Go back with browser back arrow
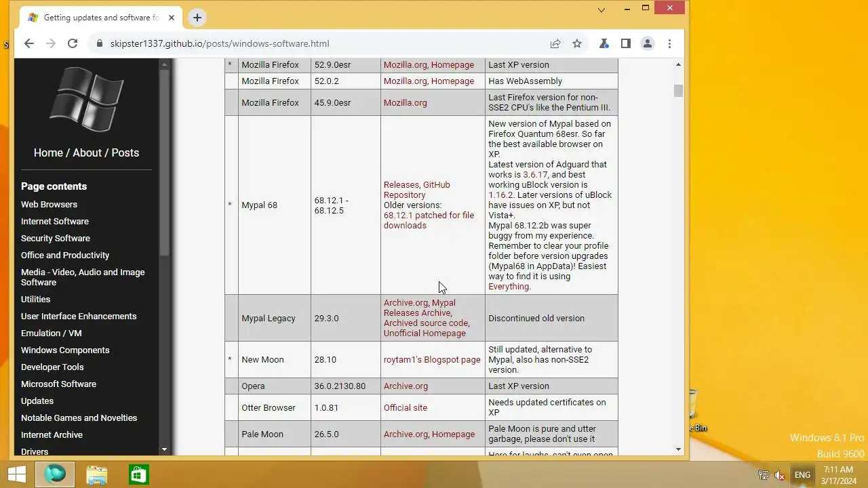 click(x=28, y=43)
